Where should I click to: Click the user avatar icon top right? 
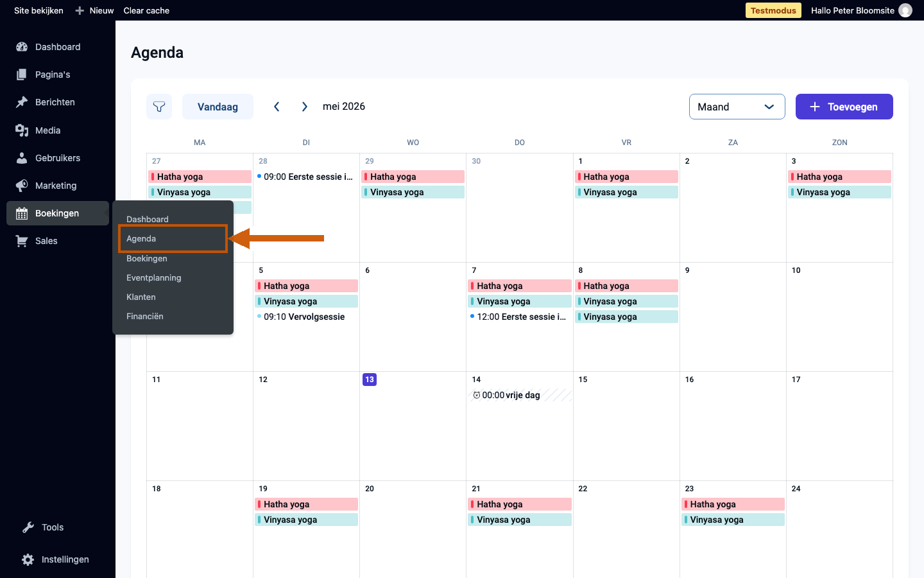coord(905,10)
